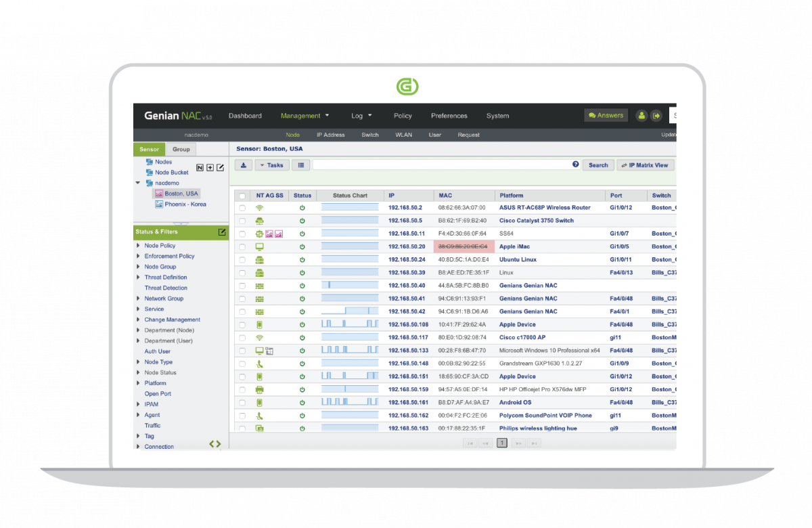The width and height of the screenshot is (812, 528).
Task: Click first pink sensor icon for 192.168.50.11
Action: click(x=269, y=234)
